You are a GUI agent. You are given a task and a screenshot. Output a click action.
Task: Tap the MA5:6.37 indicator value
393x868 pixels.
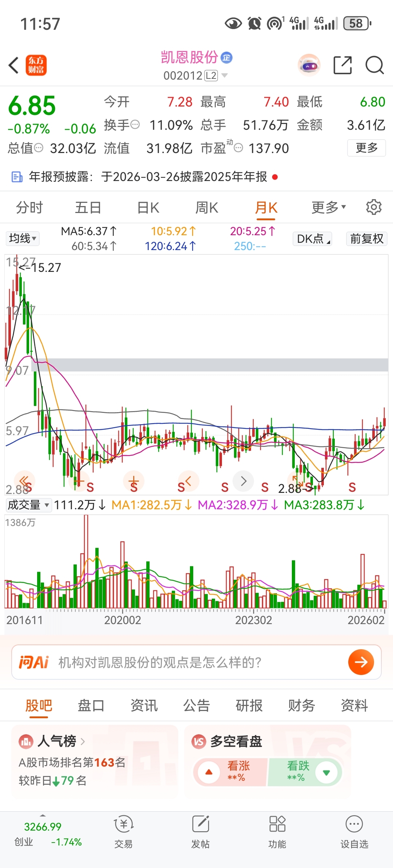[x=89, y=231]
